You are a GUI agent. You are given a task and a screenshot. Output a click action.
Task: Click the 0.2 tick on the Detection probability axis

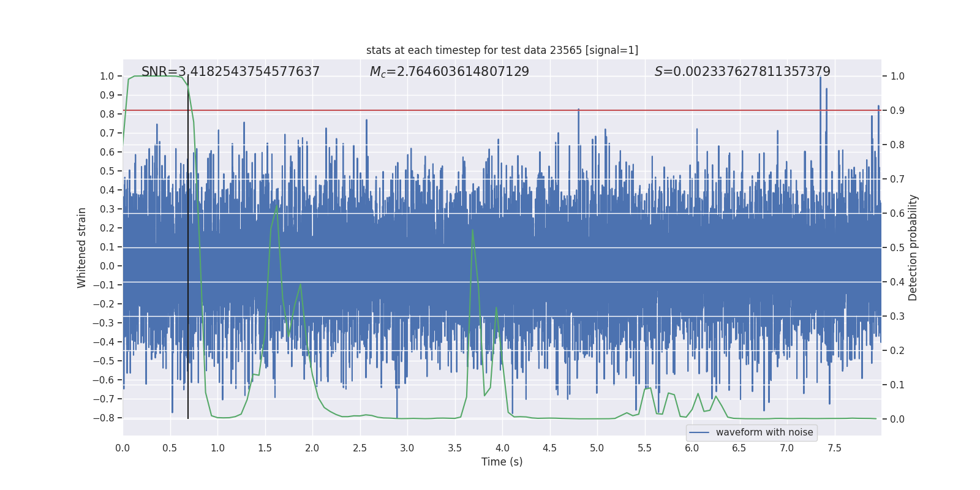(x=897, y=351)
